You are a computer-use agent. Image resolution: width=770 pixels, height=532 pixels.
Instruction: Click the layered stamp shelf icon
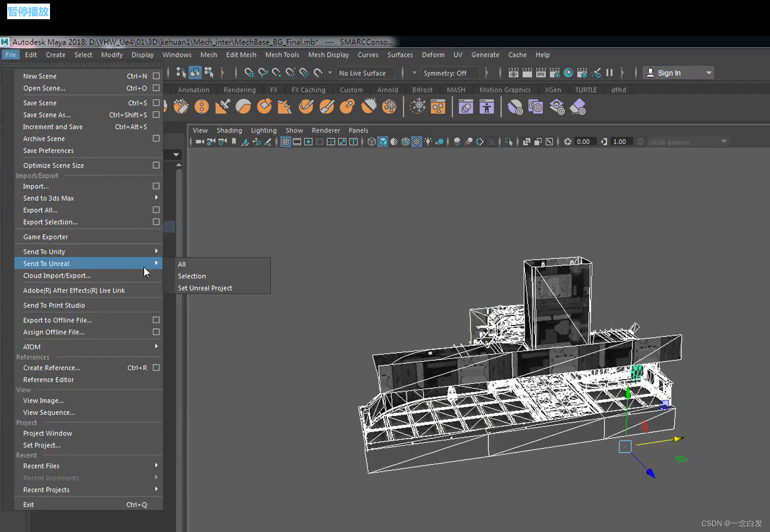pos(557,107)
